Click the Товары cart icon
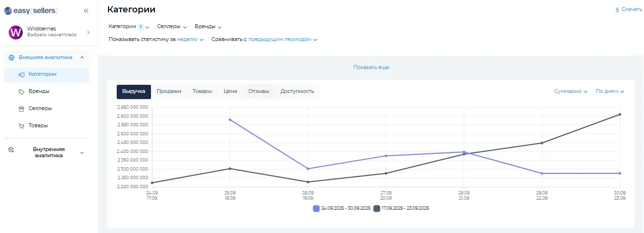Screen dimensions: 644x233 coord(21,126)
